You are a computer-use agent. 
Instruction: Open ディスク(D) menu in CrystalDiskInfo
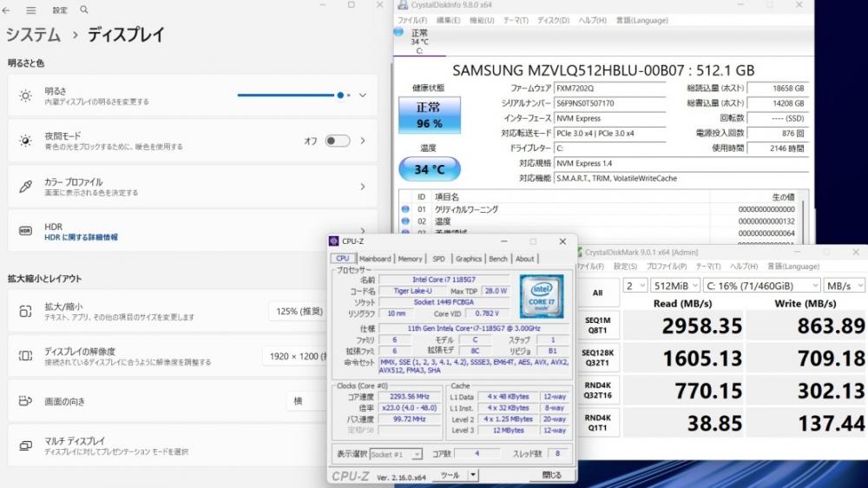[553, 21]
